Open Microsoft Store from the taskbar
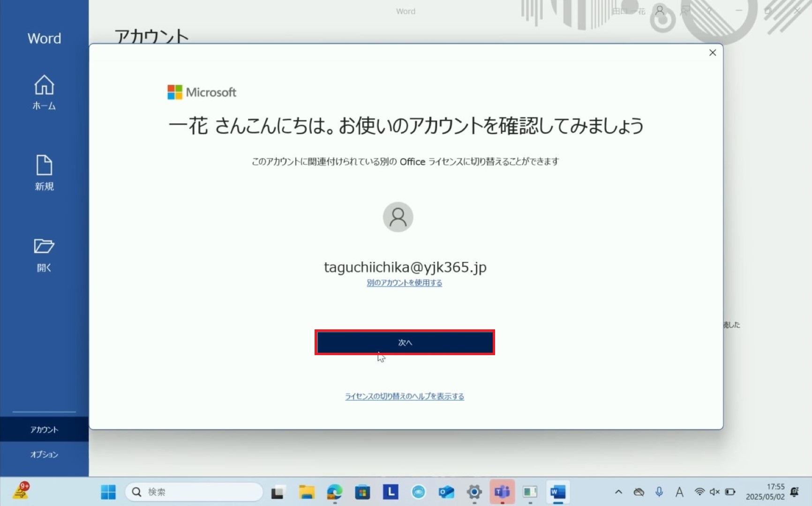Image resolution: width=812 pixels, height=506 pixels. pyautogui.click(x=362, y=492)
